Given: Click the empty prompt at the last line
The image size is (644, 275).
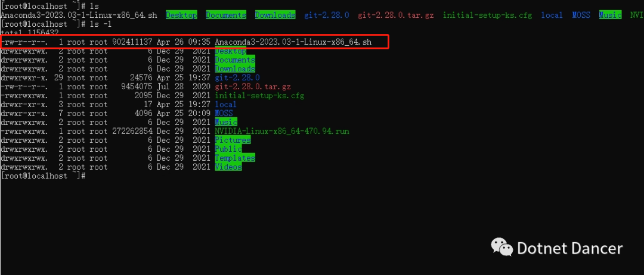Looking at the screenshot, I should (x=43, y=176).
